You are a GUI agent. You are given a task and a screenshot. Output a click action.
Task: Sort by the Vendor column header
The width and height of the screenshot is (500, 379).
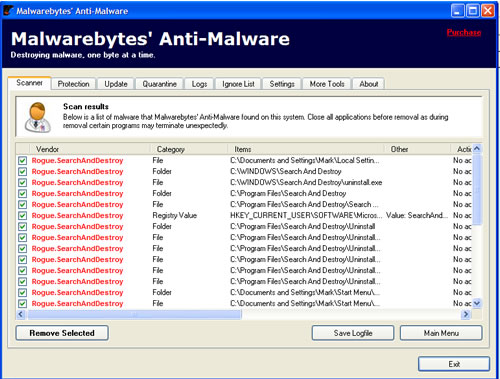(90, 149)
